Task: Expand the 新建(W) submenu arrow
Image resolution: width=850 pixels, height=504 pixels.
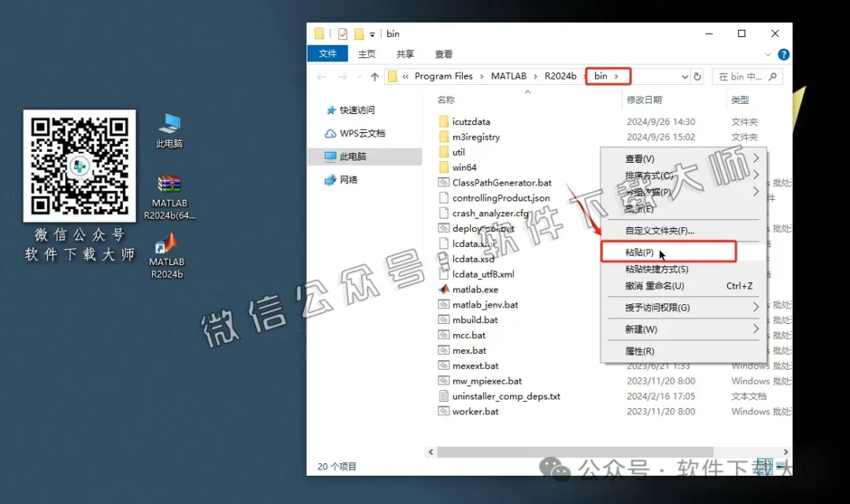Action: tap(756, 329)
